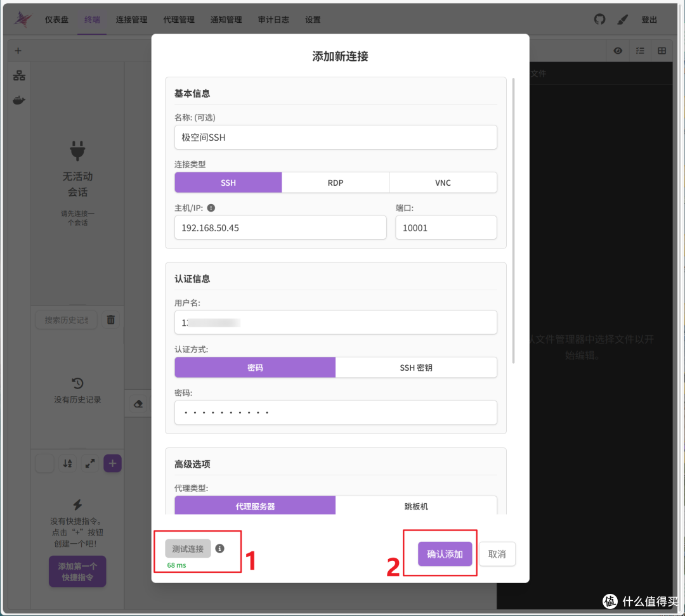
Task: Switch to the 终端 tab
Action: pos(92,20)
